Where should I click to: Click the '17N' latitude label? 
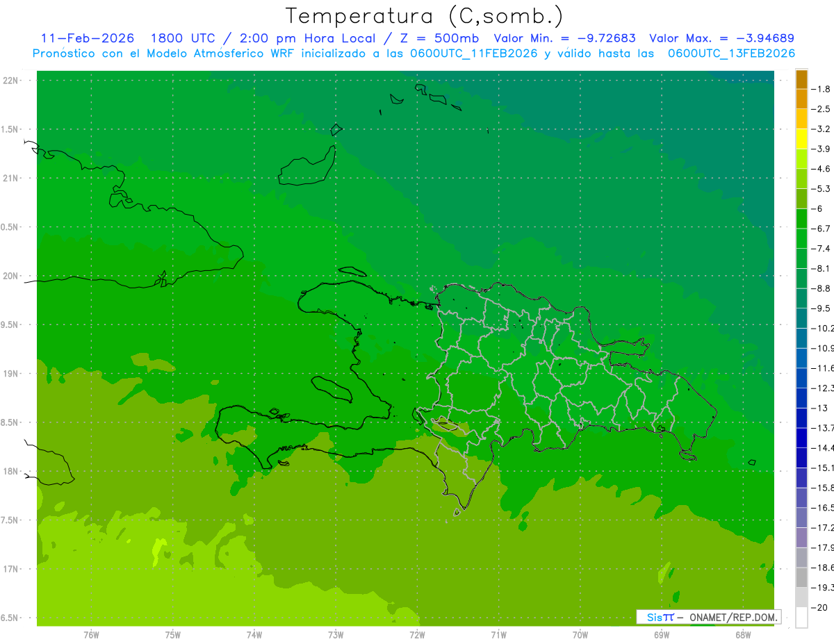[11, 569]
